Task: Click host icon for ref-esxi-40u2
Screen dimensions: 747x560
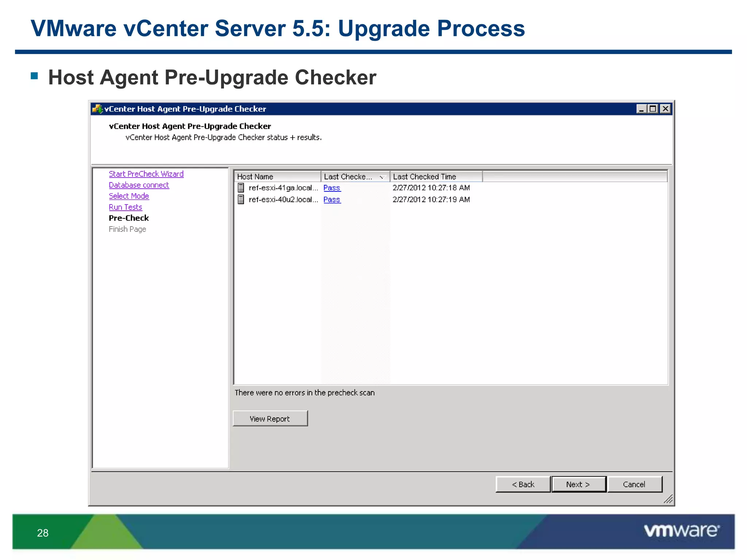Action: [241, 199]
